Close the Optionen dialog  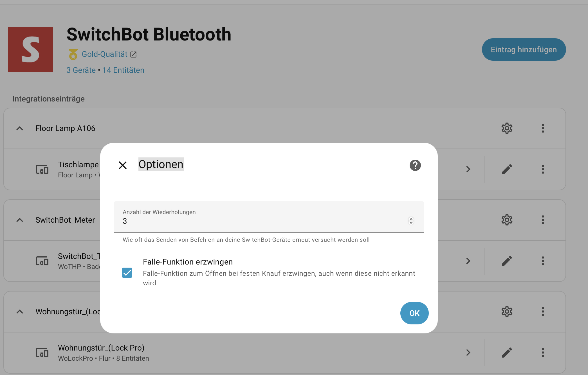coord(123,165)
